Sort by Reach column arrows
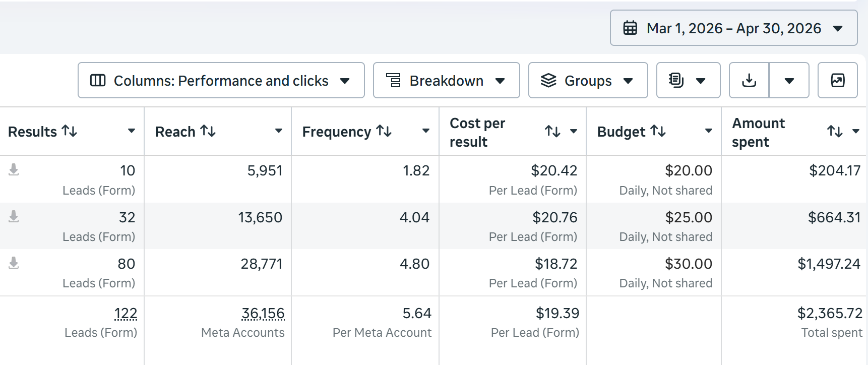868x365 pixels. click(x=208, y=131)
